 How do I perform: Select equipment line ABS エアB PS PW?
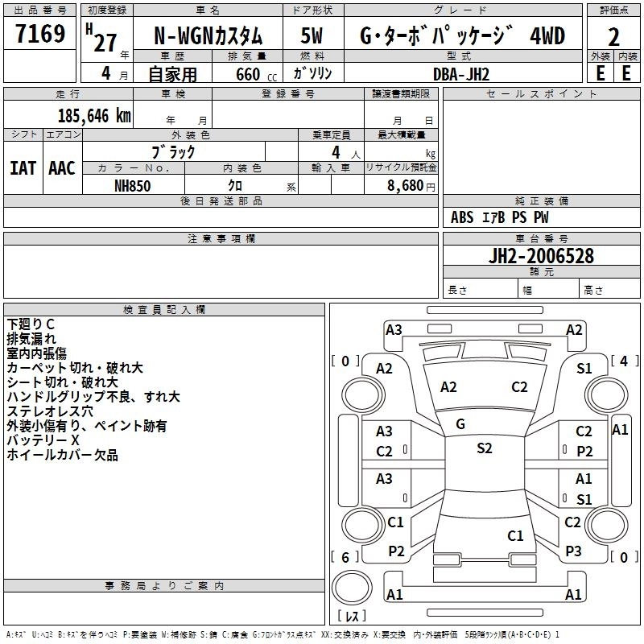pyautogui.click(x=499, y=217)
